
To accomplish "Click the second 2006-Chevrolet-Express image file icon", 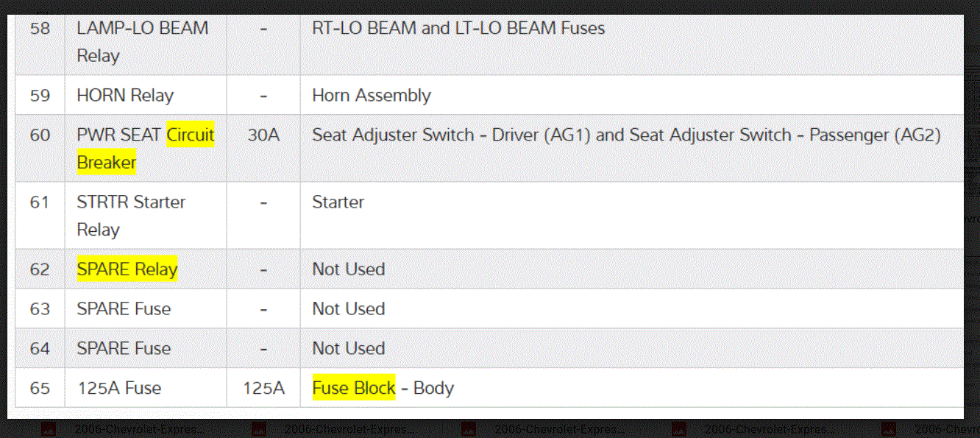I will pyautogui.click(x=258, y=429).
